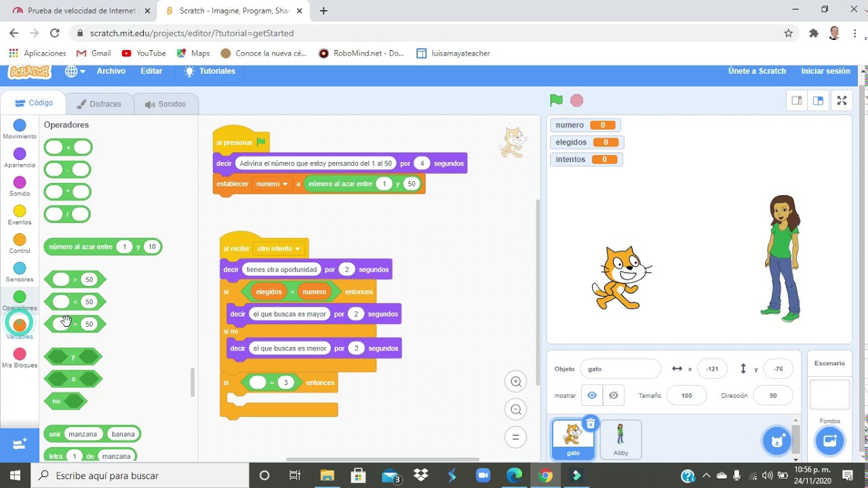Select the gato sprite thumbnail
The width and height of the screenshot is (868, 488).
pyautogui.click(x=573, y=439)
